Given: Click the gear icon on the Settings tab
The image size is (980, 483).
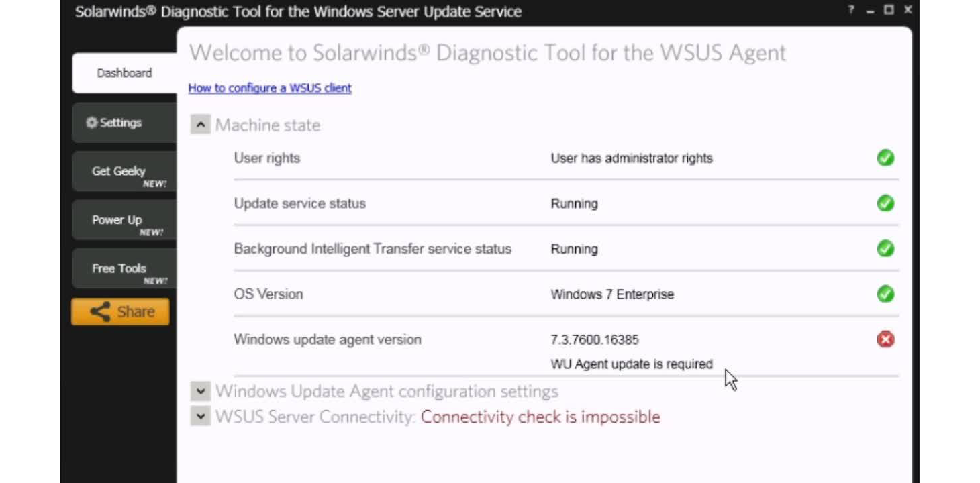Looking at the screenshot, I should 91,123.
